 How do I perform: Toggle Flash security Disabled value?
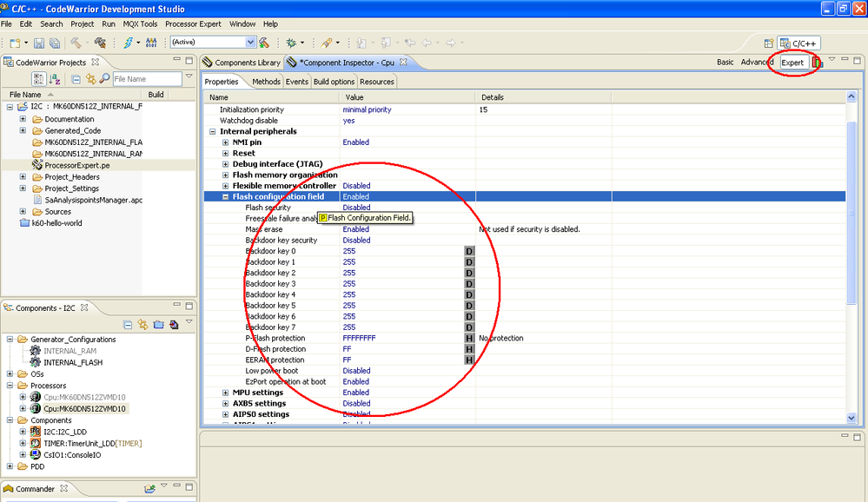point(356,208)
